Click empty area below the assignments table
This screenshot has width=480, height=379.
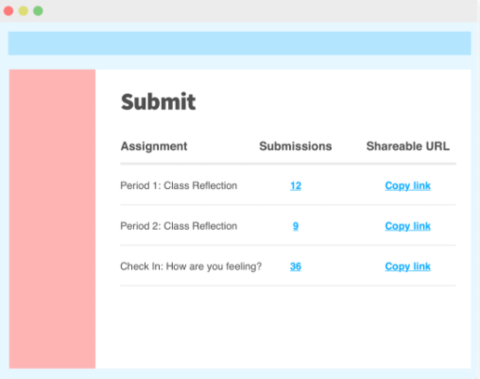(x=288, y=327)
